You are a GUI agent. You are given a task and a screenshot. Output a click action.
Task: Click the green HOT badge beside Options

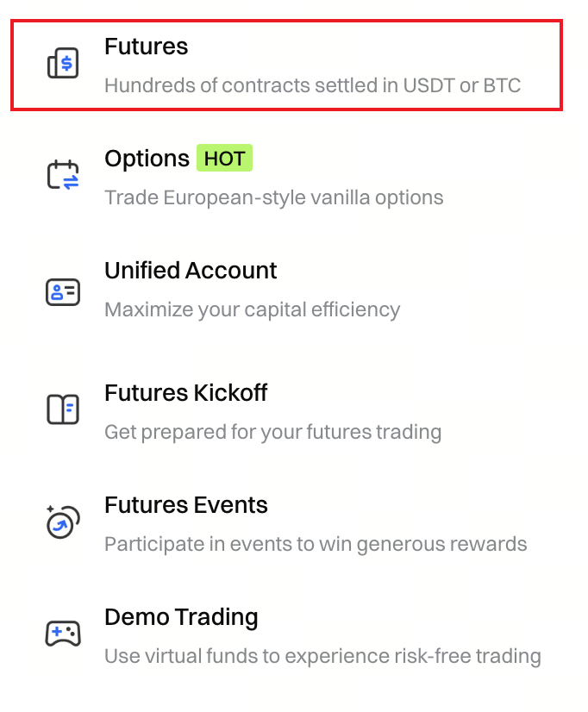[224, 159]
